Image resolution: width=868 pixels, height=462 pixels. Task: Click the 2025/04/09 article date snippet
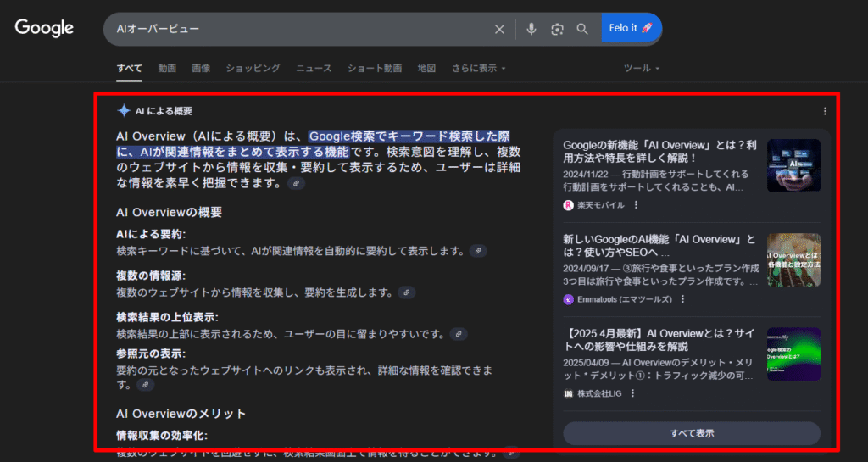point(658,369)
